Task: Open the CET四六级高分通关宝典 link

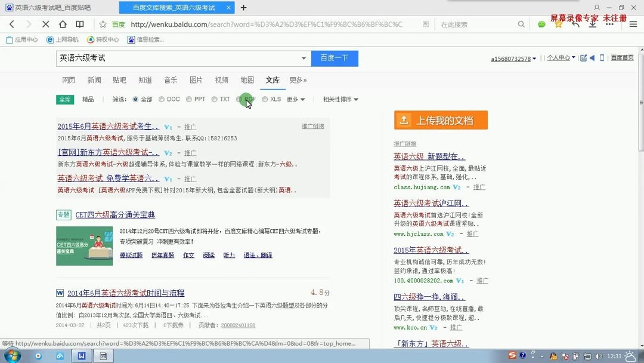Action: [114, 215]
